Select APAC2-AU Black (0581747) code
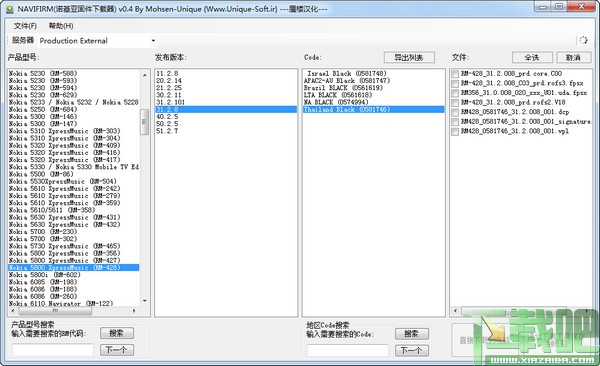 [373, 80]
